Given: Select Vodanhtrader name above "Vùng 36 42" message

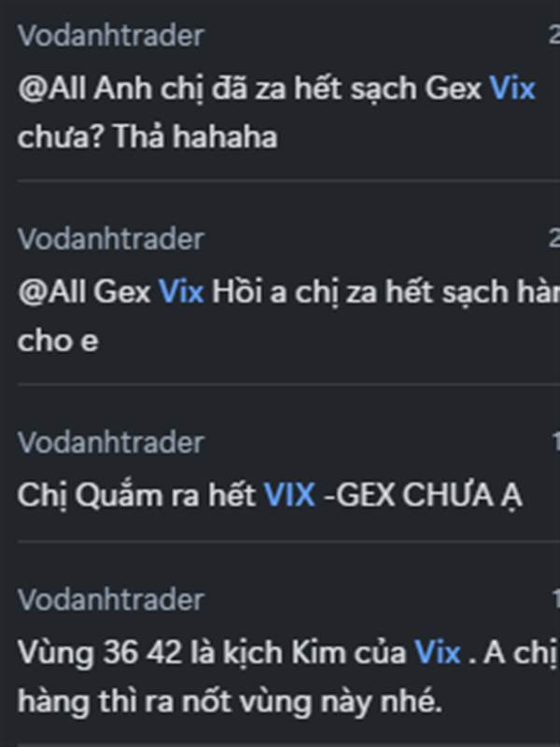Looking at the screenshot, I should (111, 599).
